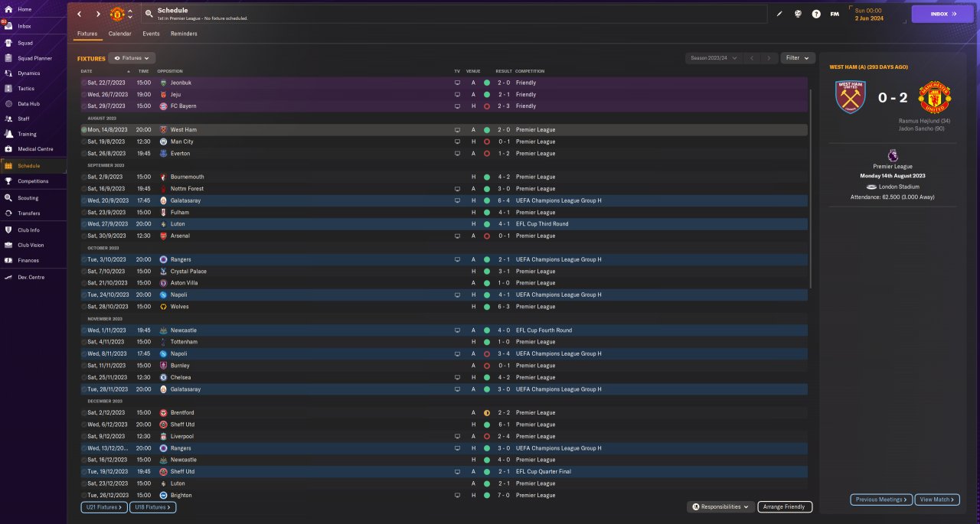Switch to the Reminders tab
The width and height of the screenshot is (980, 524).
tap(184, 34)
